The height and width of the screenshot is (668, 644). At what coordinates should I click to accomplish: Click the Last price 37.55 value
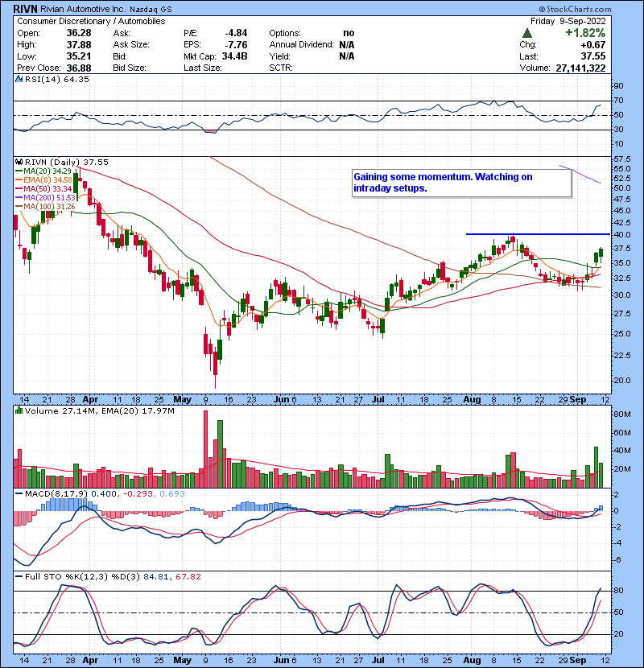pyautogui.click(x=593, y=56)
